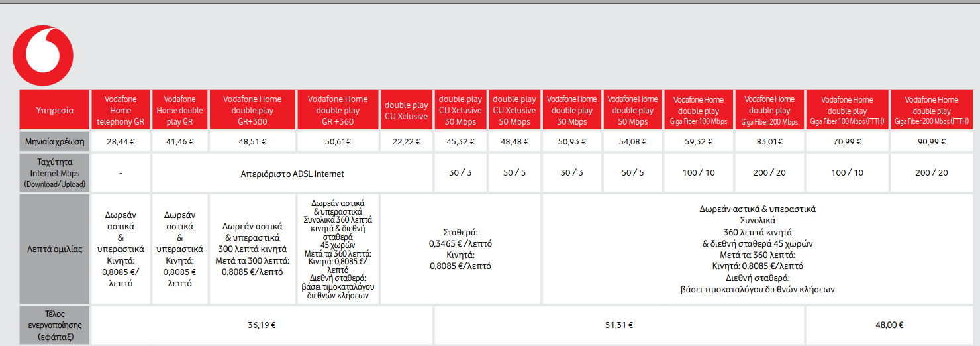980x346 pixels.
Task: Select talk minutes cell for double play GR
Action: [x=179, y=249]
